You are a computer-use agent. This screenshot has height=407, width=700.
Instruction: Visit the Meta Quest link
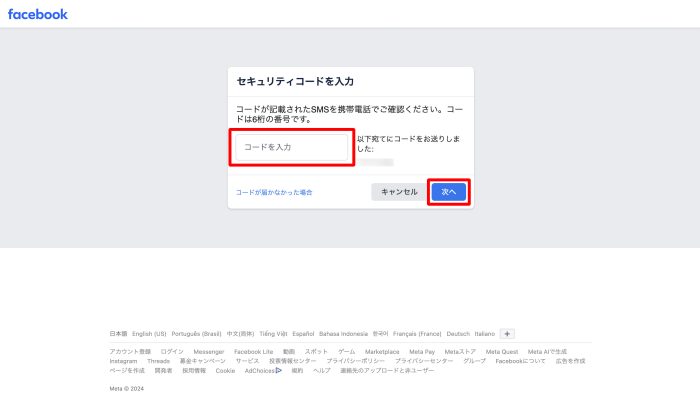pyautogui.click(x=502, y=352)
